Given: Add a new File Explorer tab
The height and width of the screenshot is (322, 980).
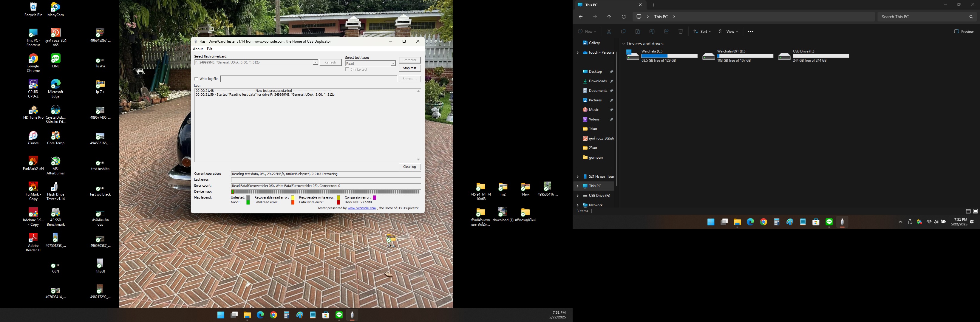Looking at the screenshot, I should [x=653, y=5].
